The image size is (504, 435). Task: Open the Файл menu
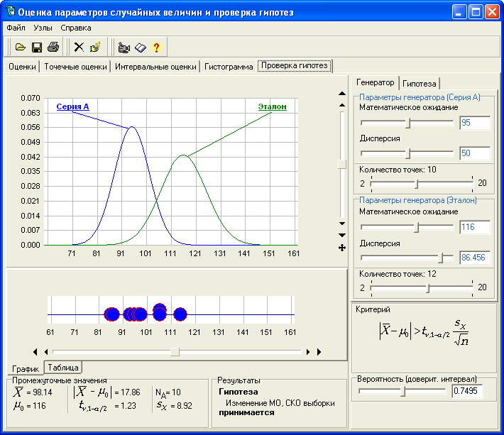tap(16, 28)
